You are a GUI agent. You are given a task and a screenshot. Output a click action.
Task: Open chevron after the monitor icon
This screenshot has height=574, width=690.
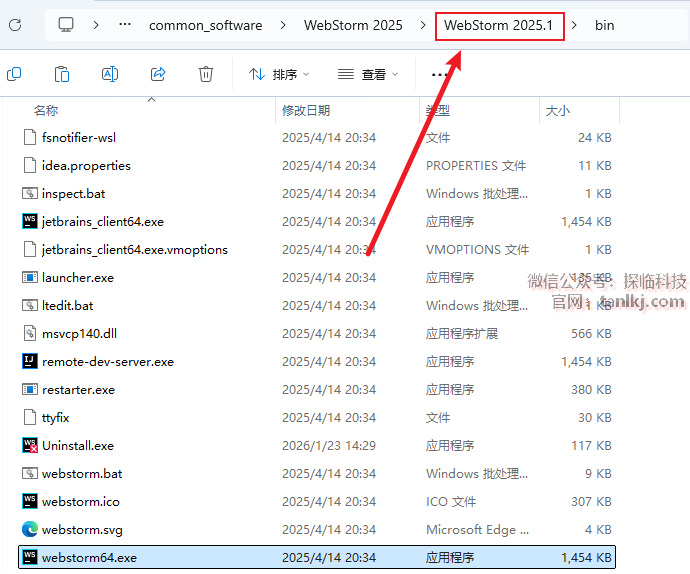[95, 25]
